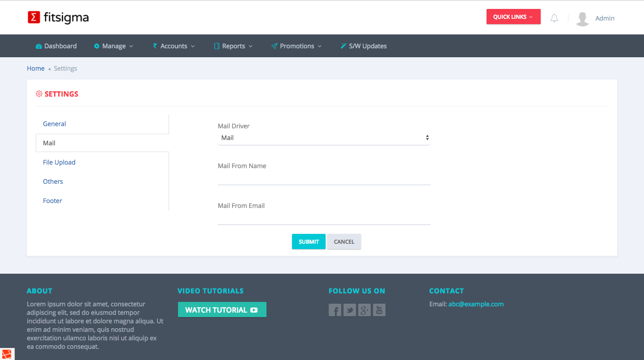
Task: Click the Admin user avatar
Action: point(582,18)
